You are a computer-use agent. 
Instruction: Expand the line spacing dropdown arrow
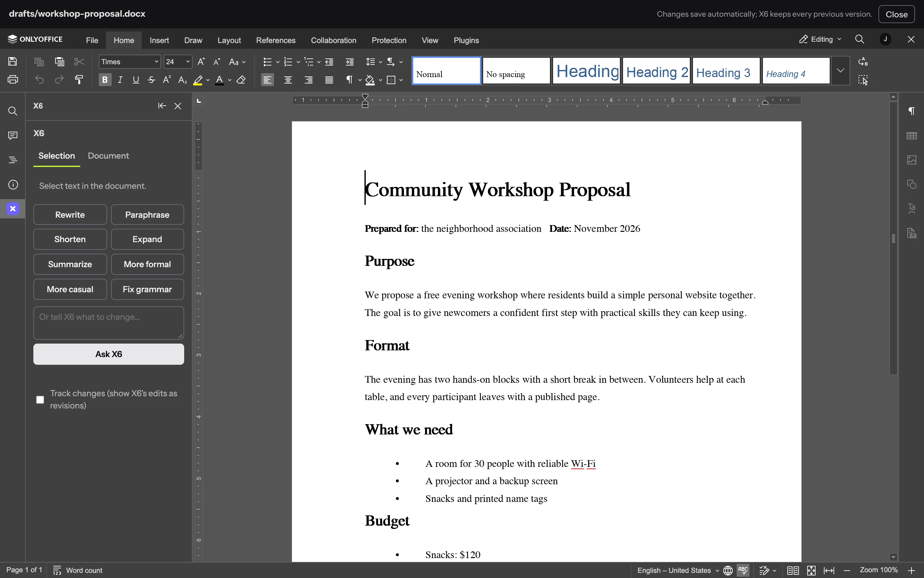point(380,62)
